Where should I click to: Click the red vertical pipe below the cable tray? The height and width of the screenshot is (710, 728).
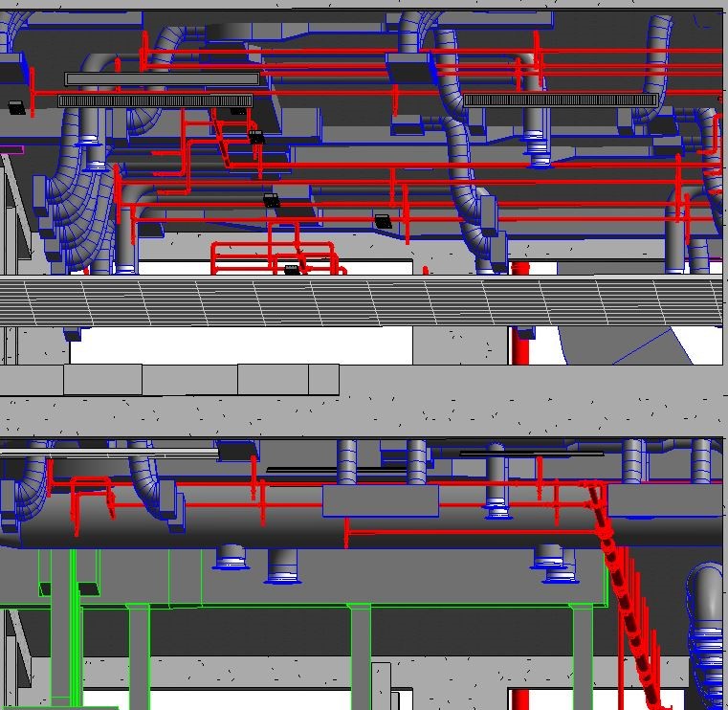point(520,345)
